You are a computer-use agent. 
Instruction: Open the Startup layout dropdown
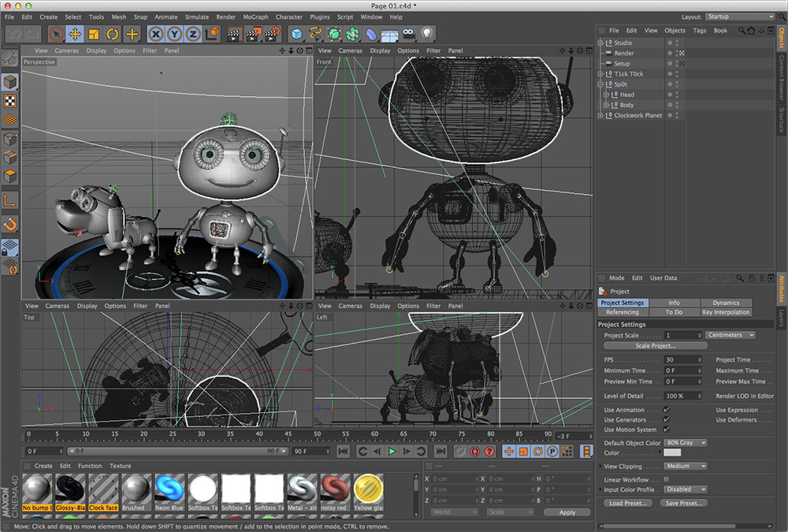[x=740, y=17]
